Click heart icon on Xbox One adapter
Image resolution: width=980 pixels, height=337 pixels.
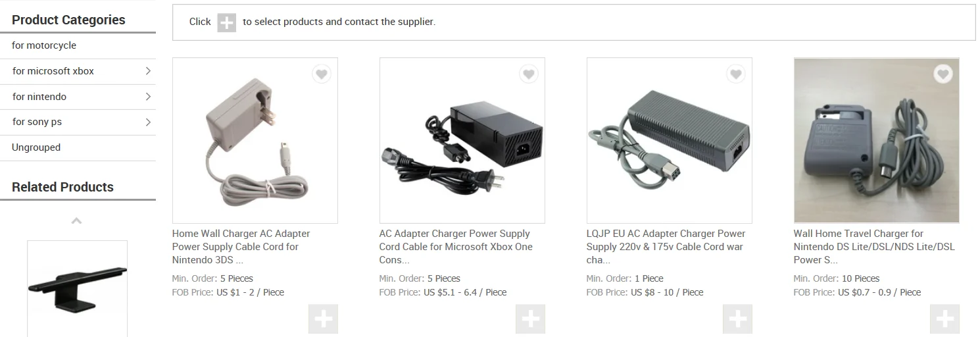pos(528,74)
